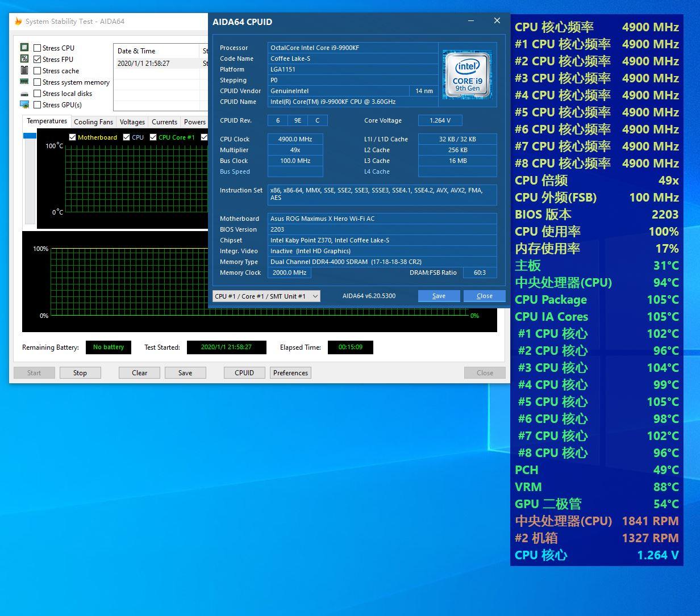Screen dimensions: 700x616
Task: Click the Intel Kaby Point Z370 chipset value
Action: click(x=382, y=240)
